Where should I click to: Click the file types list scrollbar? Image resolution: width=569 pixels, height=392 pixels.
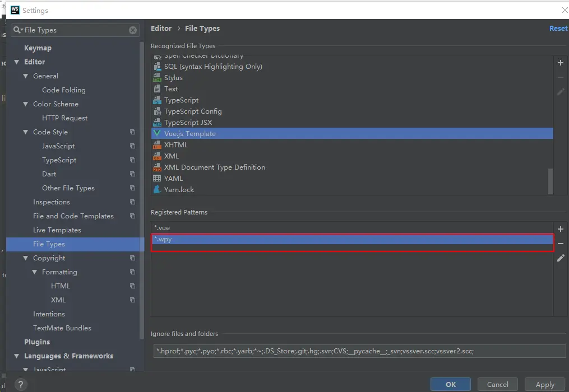tap(551, 181)
